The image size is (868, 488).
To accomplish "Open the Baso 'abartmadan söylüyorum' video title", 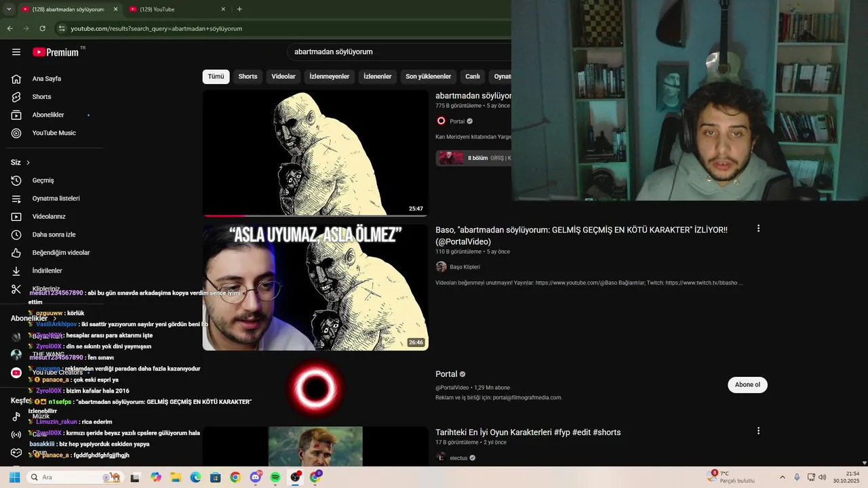I will pos(581,235).
